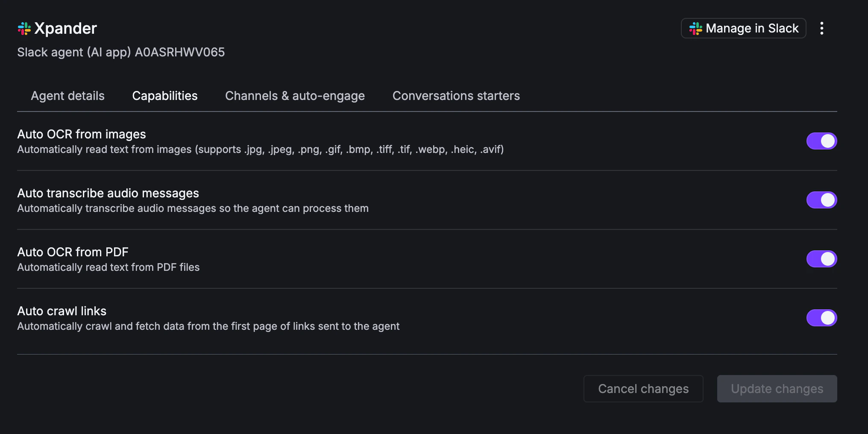Viewport: 868px width, 434px height.
Task: Click the Slack icon inside Manage in Slack button
Action: [x=695, y=28]
